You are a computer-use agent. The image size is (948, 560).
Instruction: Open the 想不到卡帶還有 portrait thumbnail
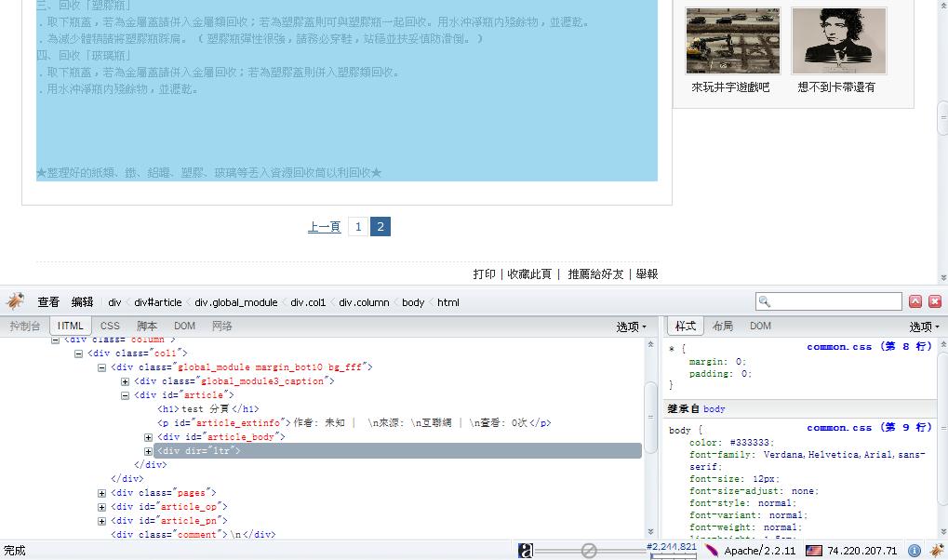click(x=838, y=41)
